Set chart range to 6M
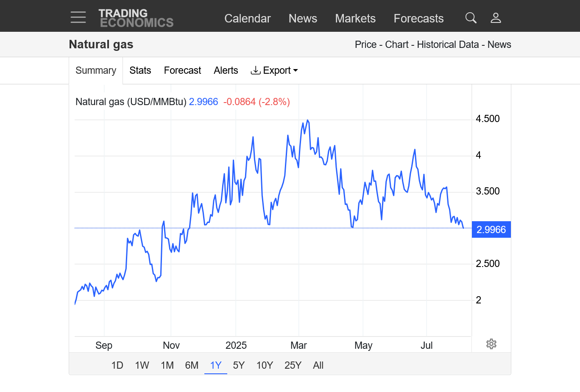This screenshot has width=580, height=392. [x=192, y=365]
